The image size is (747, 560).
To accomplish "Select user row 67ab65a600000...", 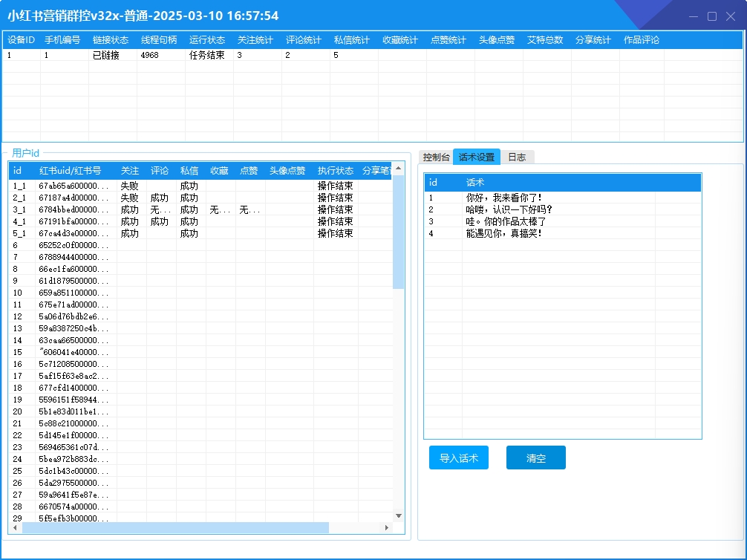I will pos(200,186).
